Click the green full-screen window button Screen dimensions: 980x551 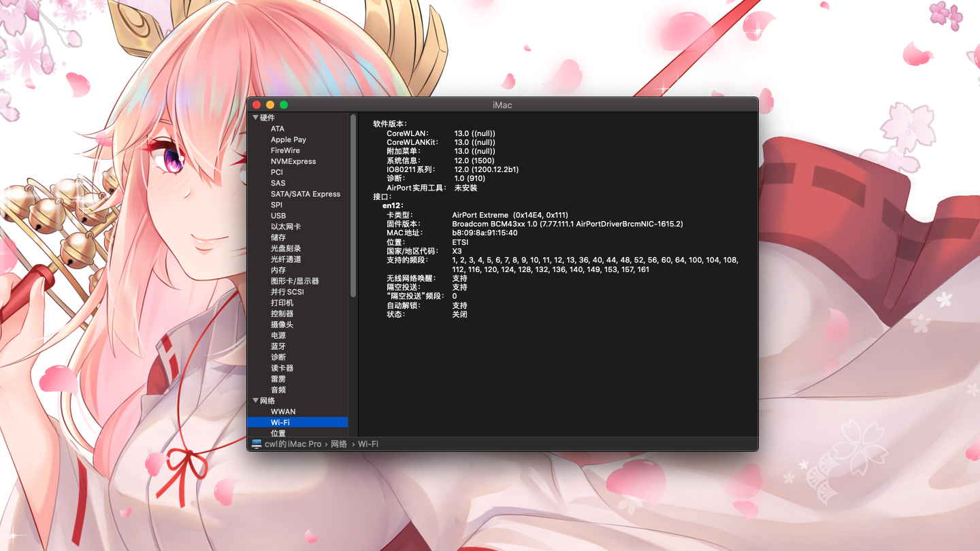click(x=284, y=105)
